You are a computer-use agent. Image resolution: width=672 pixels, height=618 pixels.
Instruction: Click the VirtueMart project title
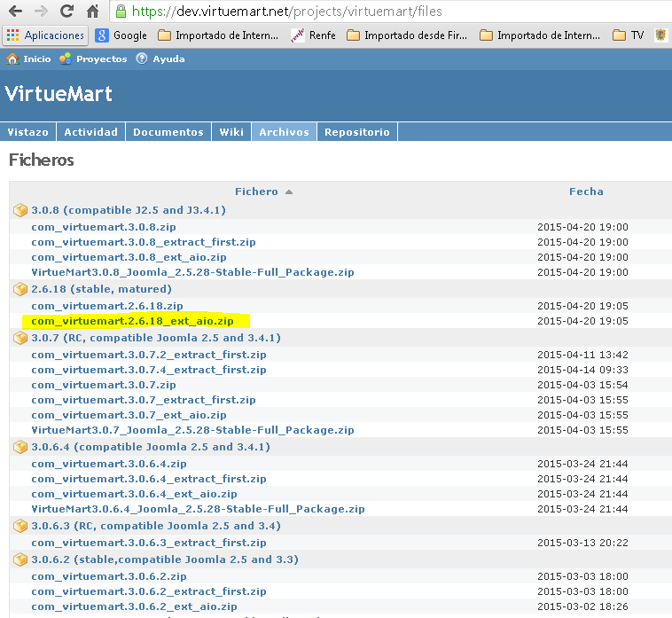click(x=59, y=93)
